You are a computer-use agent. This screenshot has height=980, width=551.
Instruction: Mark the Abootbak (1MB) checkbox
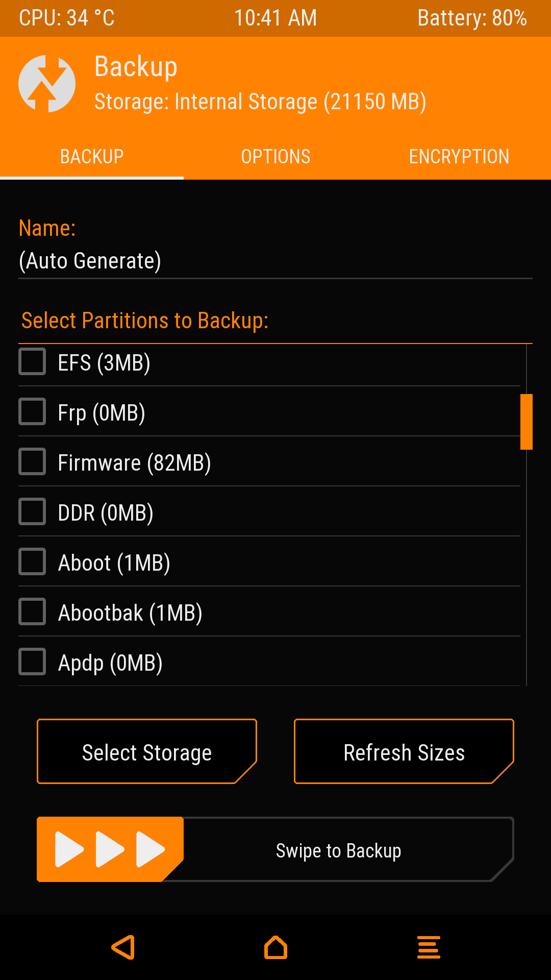click(x=32, y=612)
